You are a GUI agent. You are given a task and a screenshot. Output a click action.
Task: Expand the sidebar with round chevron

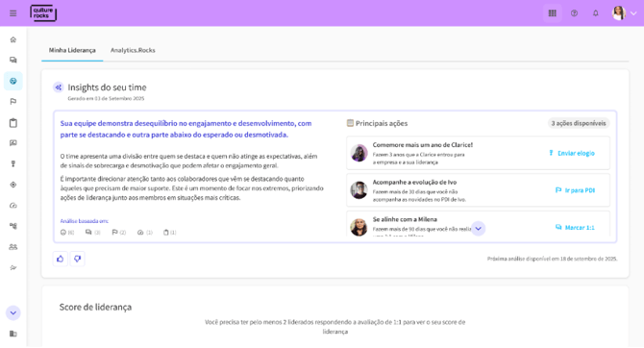[13, 313]
